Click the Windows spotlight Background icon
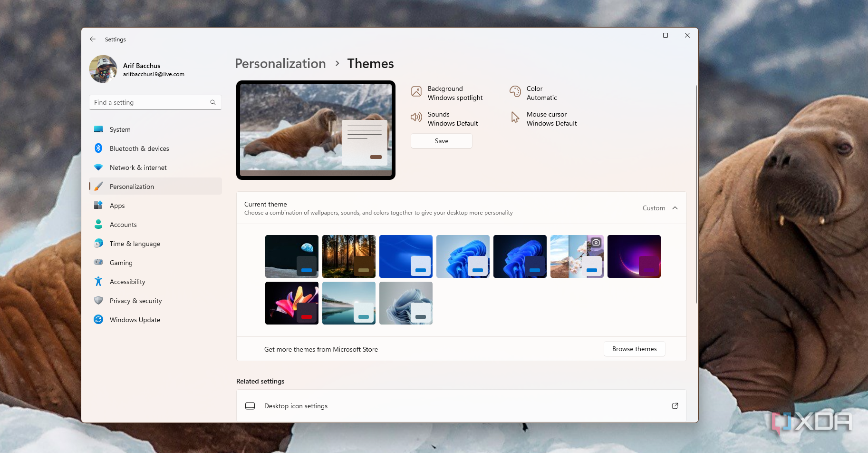The height and width of the screenshot is (453, 868). click(x=416, y=91)
